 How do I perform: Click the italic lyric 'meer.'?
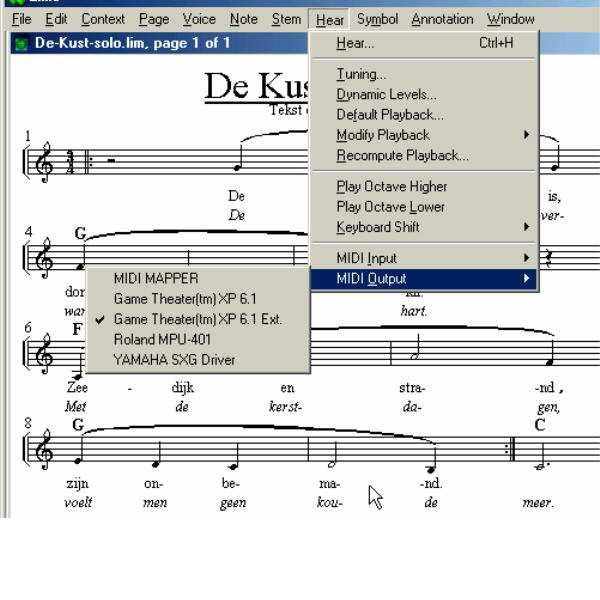coord(538,503)
